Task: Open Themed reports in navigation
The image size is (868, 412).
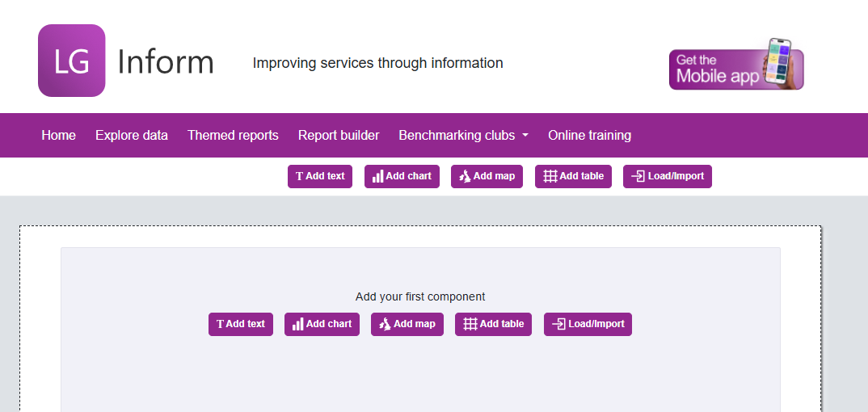Action: (x=233, y=136)
